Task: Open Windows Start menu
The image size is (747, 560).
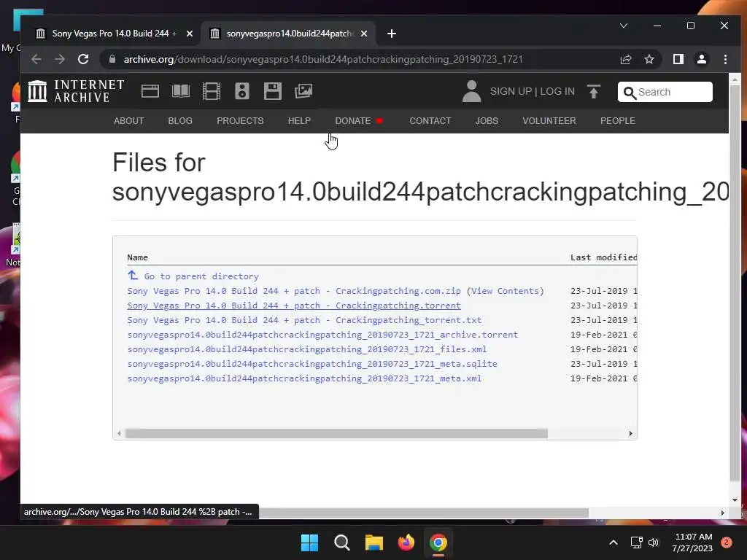Action: coord(309,542)
